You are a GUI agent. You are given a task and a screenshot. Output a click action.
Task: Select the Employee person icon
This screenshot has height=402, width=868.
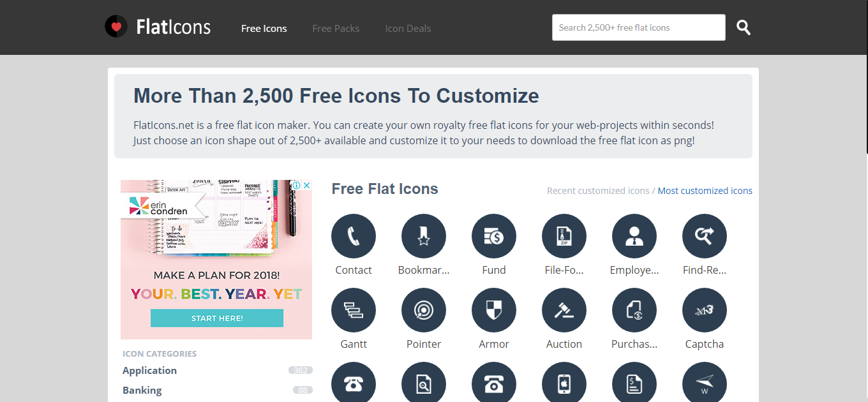tap(634, 237)
